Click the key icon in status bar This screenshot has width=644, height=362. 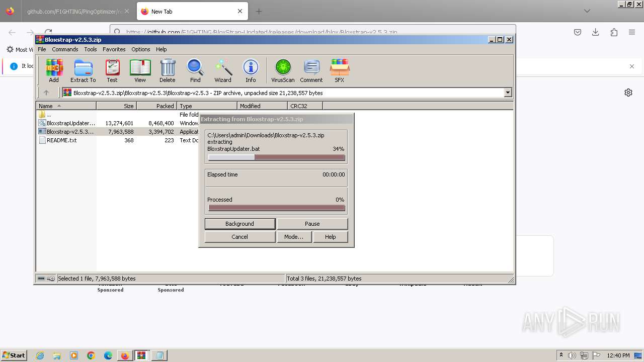[x=51, y=279]
